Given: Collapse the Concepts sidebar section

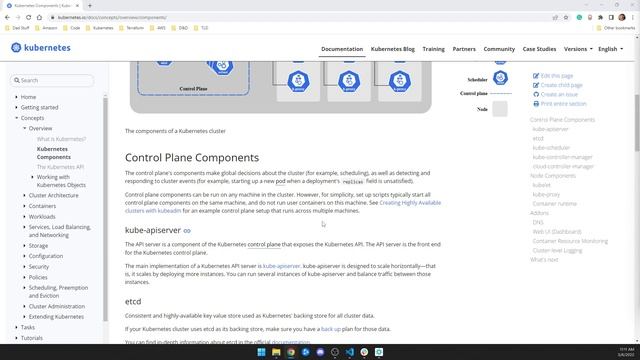Looking at the screenshot, I should click(x=16, y=118).
